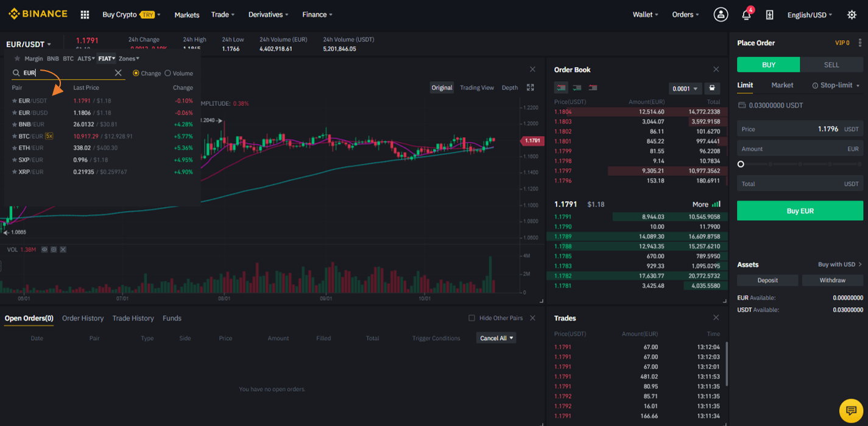
Task: Show only sell orders in order book
Action: pyautogui.click(x=593, y=88)
